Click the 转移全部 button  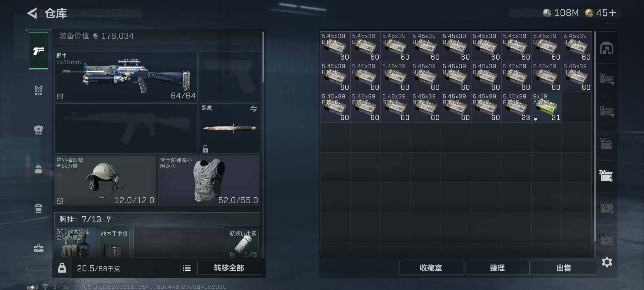pyautogui.click(x=229, y=268)
